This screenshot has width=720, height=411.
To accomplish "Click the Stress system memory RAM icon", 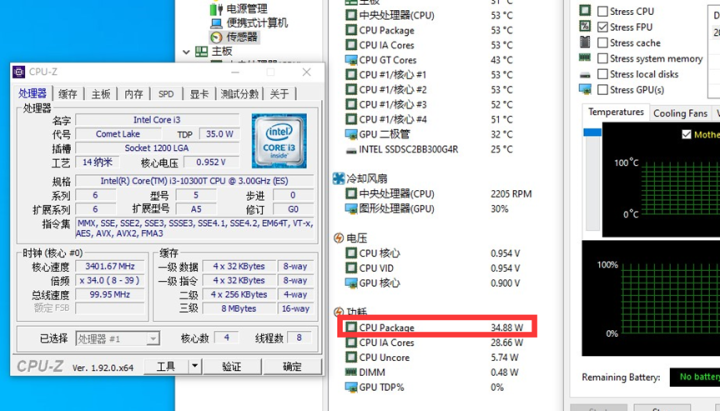I will click(x=585, y=58).
